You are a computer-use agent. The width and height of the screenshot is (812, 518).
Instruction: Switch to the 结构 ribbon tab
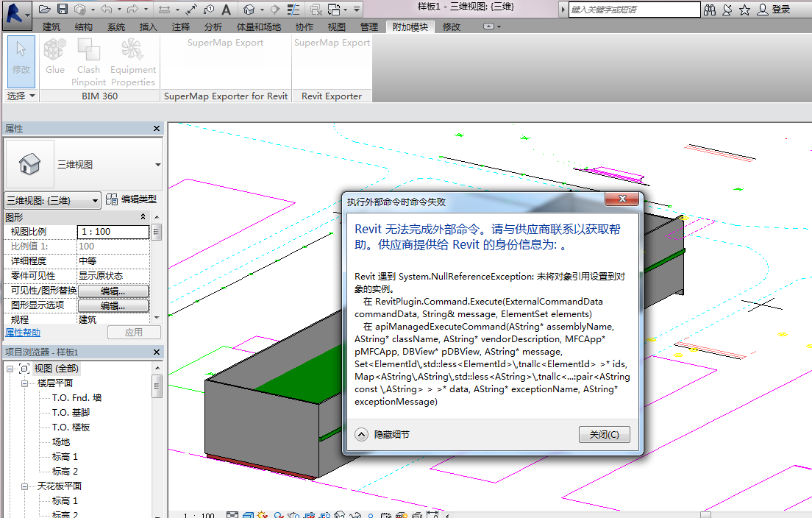point(83,26)
